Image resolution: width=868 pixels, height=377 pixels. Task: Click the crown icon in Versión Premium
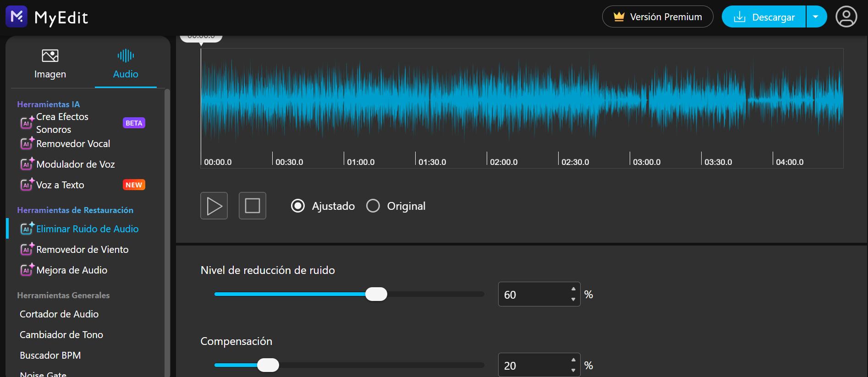619,17
